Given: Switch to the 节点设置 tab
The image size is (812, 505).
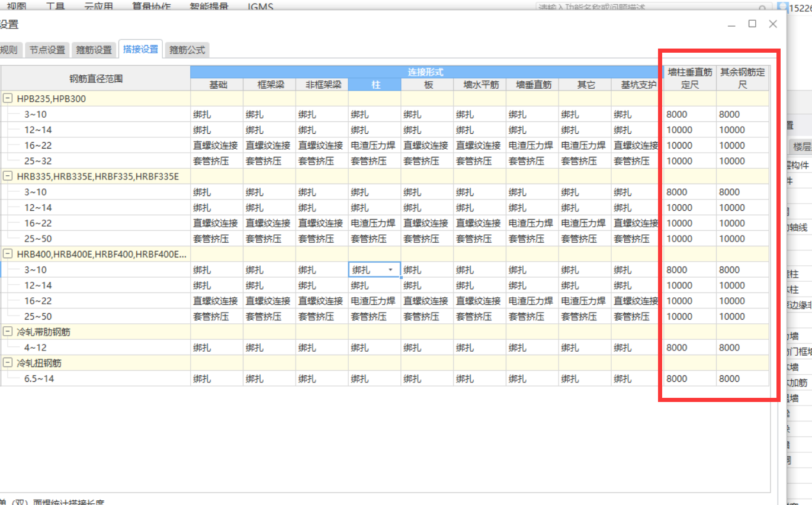Looking at the screenshot, I should tap(47, 50).
